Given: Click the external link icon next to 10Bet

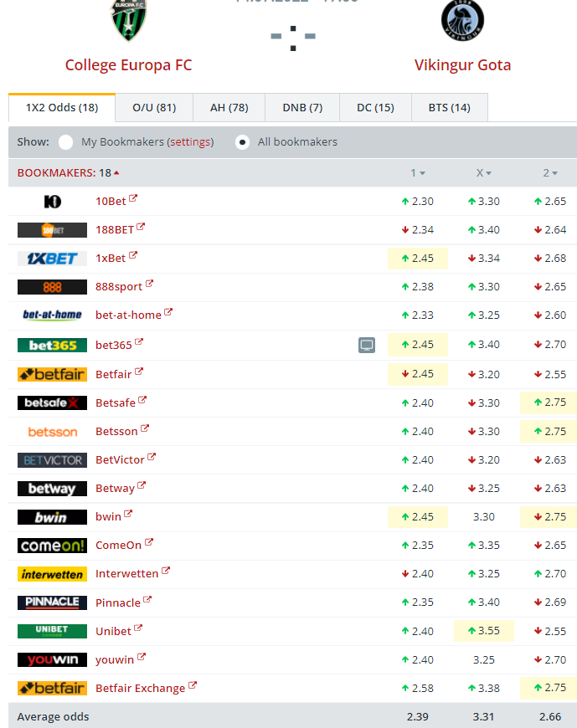Looking at the screenshot, I should [133, 200].
